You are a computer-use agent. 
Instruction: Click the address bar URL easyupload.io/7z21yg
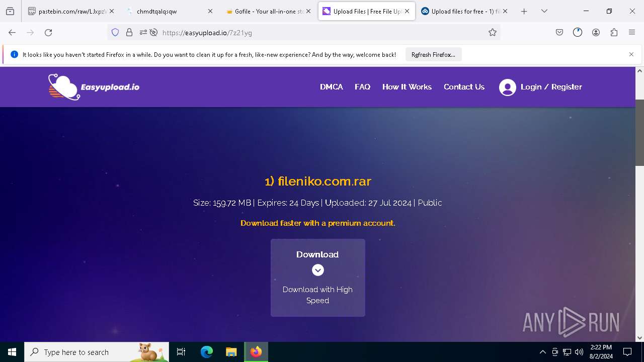point(207,33)
